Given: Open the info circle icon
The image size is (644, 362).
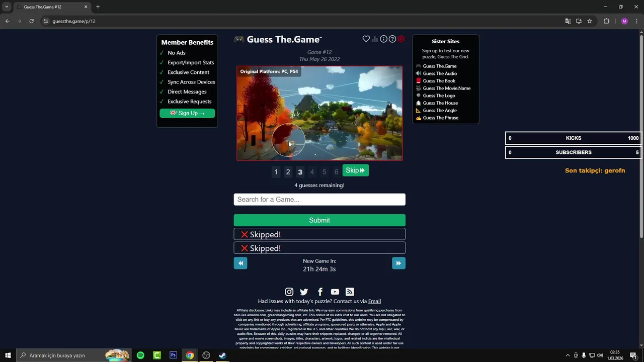Looking at the screenshot, I should point(383,39).
